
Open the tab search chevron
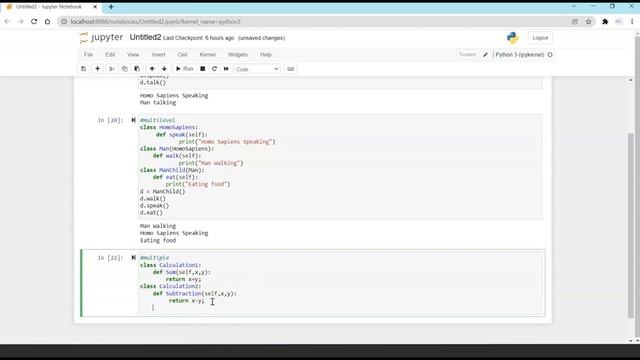click(x=574, y=6)
